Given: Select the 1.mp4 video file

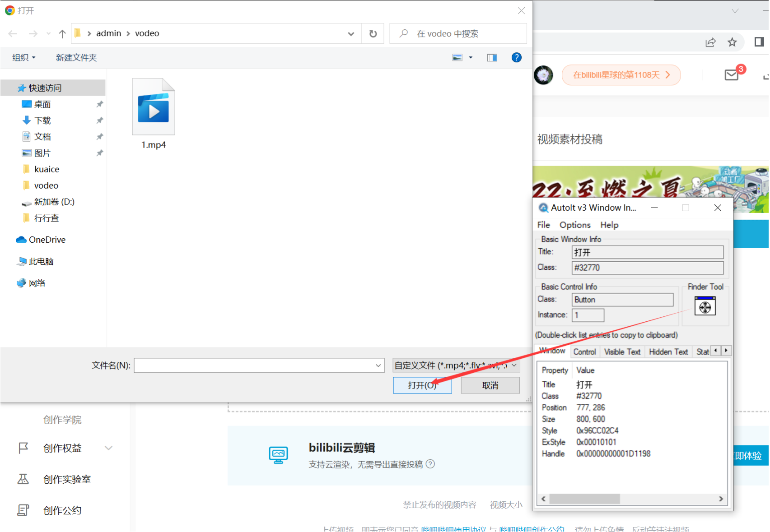Looking at the screenshot, I should click(154, 114).
